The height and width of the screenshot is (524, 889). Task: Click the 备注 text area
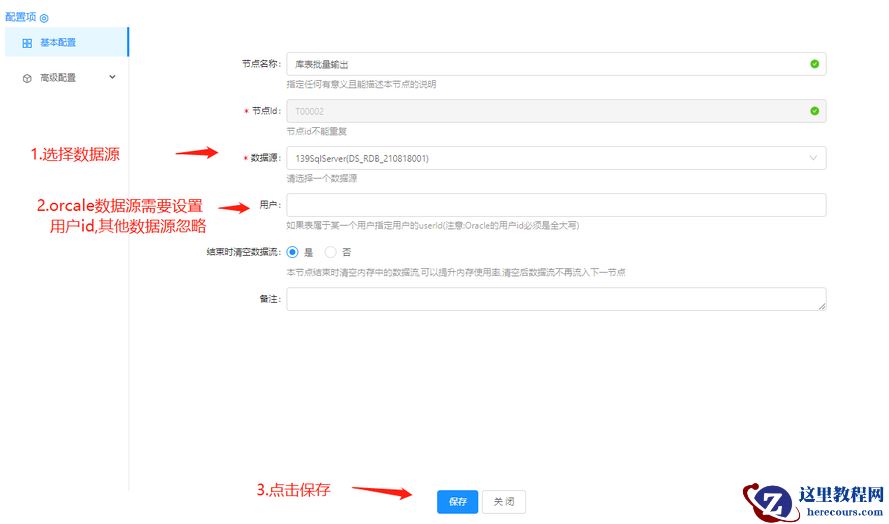(556, 299)
